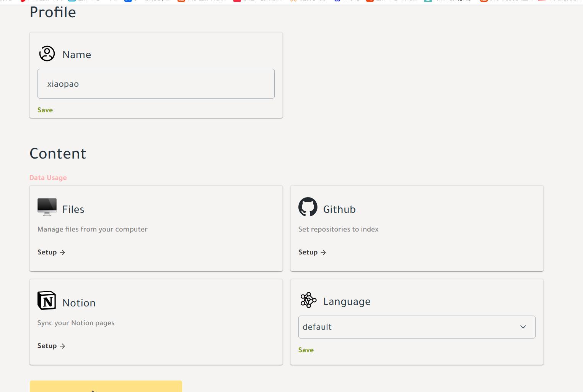Click the Notion logo icon
The image size is (583, 392).
point(47,300)
